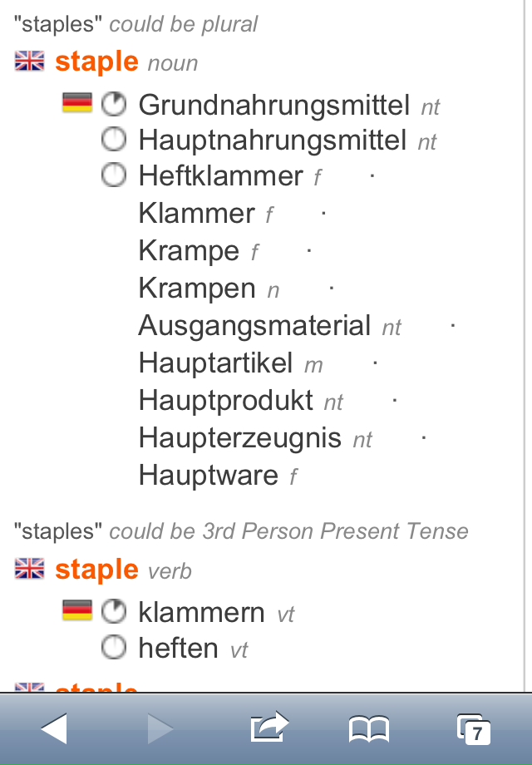Tap German flag next to Grundnahrungsmittel

click(77, 104)
